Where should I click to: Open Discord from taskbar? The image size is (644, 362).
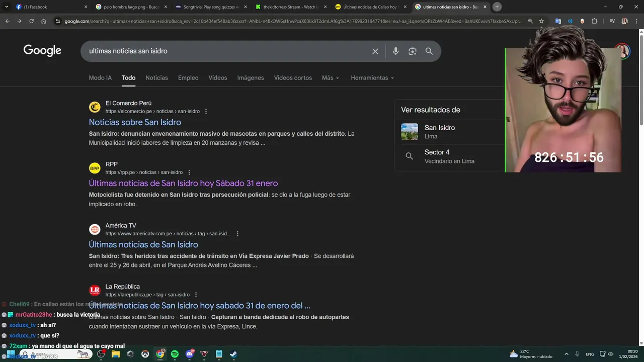click(190, 354)
